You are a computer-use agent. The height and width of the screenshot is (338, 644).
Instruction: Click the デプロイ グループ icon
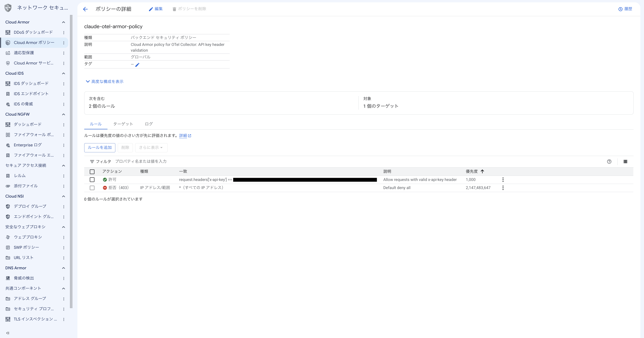click(8, 206)
